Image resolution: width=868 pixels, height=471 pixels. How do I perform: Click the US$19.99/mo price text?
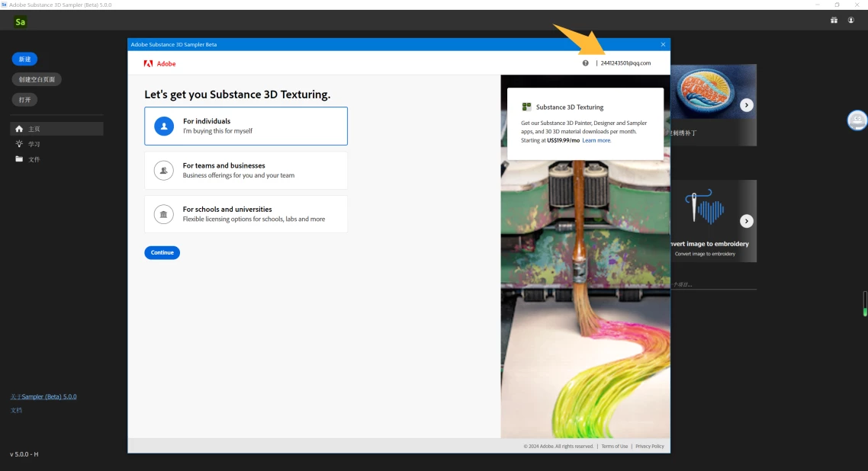[x=563, y=140]
